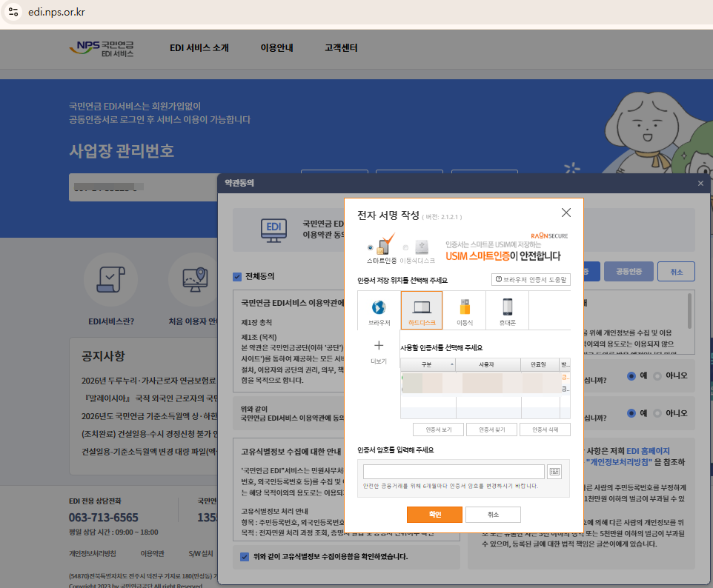Open notice 2026년 두루누리 가사근로자 연금보험료
Image resolution: width=713 pixels, height=588 pixels.
[149, 381]
